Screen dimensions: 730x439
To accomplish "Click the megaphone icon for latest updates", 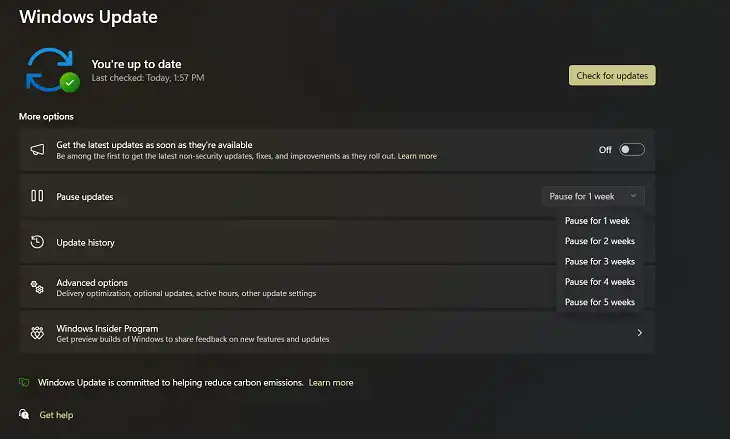I will pyautogui.click(x=37, y=149).
